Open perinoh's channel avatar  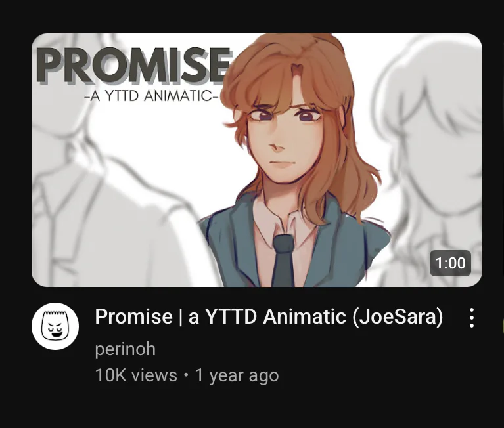coord(55,326)
